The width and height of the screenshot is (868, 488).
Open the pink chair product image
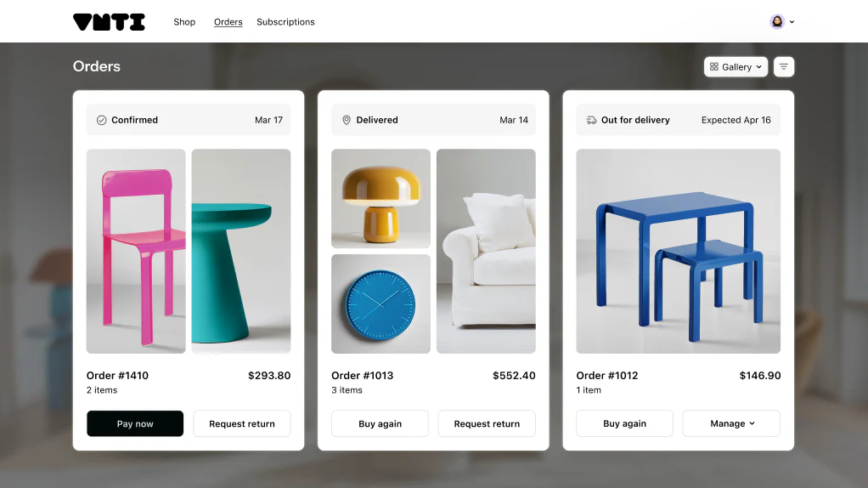tap(136, 251)
